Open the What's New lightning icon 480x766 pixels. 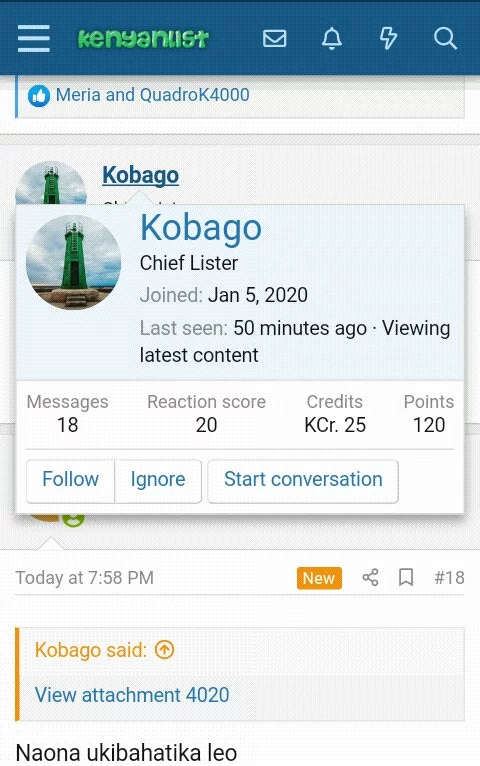point(388,38)
